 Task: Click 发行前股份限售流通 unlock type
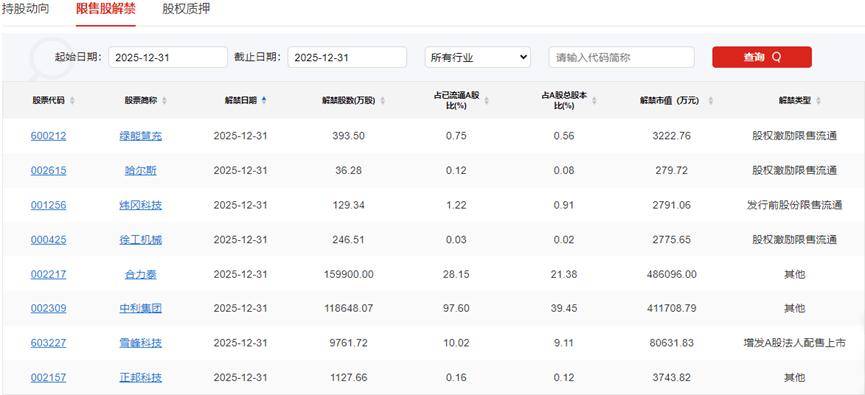pos(794,205)
